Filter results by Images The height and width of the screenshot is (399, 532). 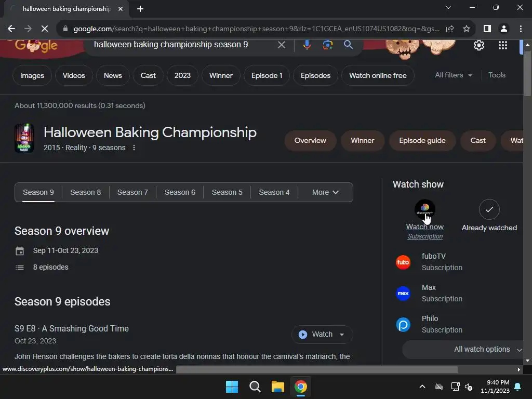(32, 75)
